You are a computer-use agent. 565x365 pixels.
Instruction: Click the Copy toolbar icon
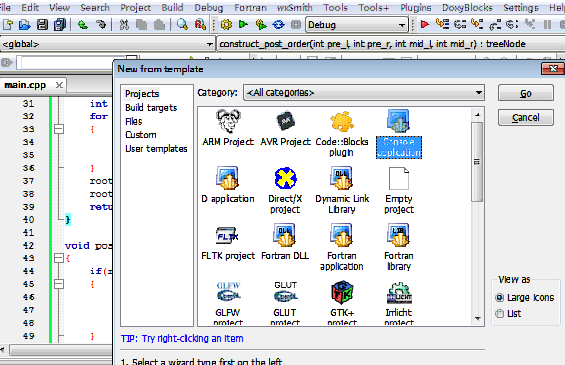click(x=142, y=25)
